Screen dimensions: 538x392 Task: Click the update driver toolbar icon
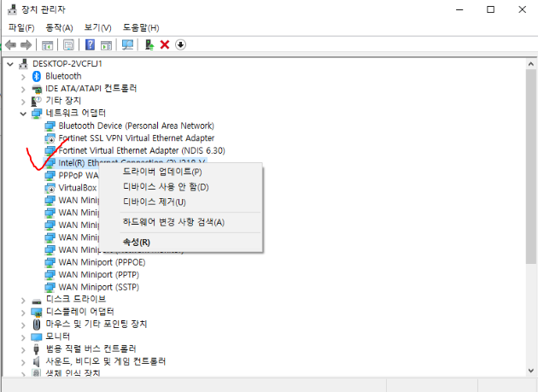coord(149,44)
